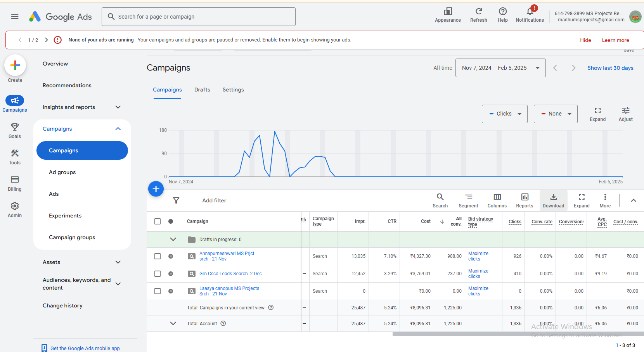
Task: Expand the Insights and reports section
Action: tap(82, 107)
